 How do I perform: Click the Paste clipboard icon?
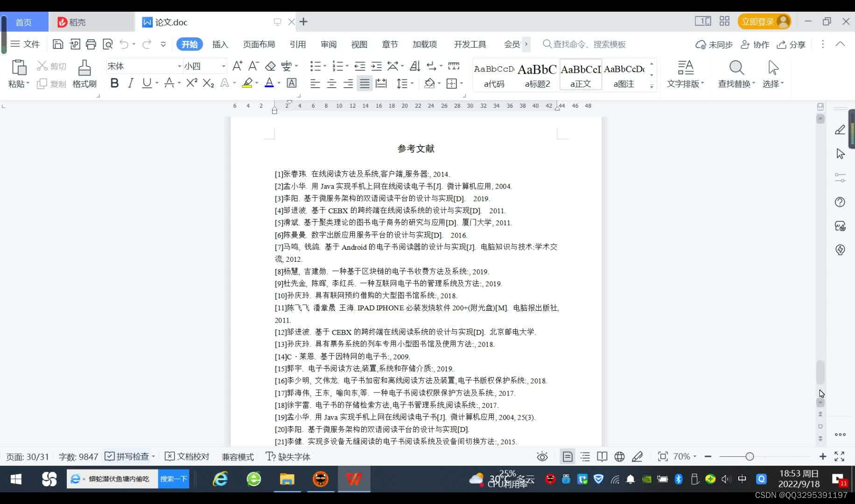(19, 68)
